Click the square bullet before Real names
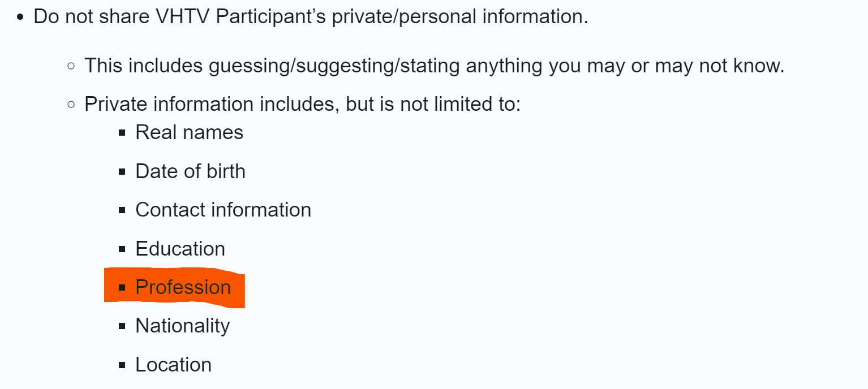Screen dimensions: 868x389 click(122, 133)
